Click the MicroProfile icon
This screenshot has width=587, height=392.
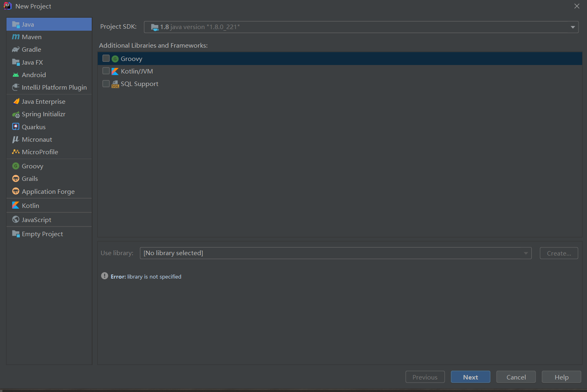[16, 152]
